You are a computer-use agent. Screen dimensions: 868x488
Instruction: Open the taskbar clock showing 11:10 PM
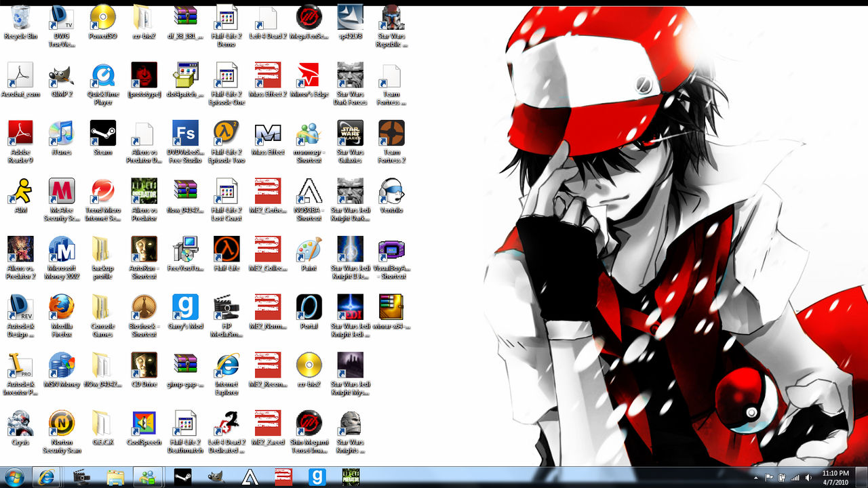pyautogui.click(x=835, y=477)
